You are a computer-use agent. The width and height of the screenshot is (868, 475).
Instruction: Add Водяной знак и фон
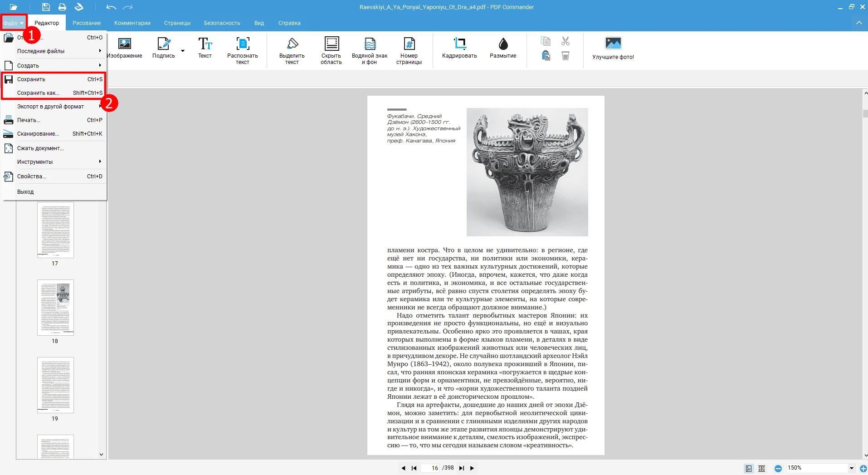click(370, 50)
